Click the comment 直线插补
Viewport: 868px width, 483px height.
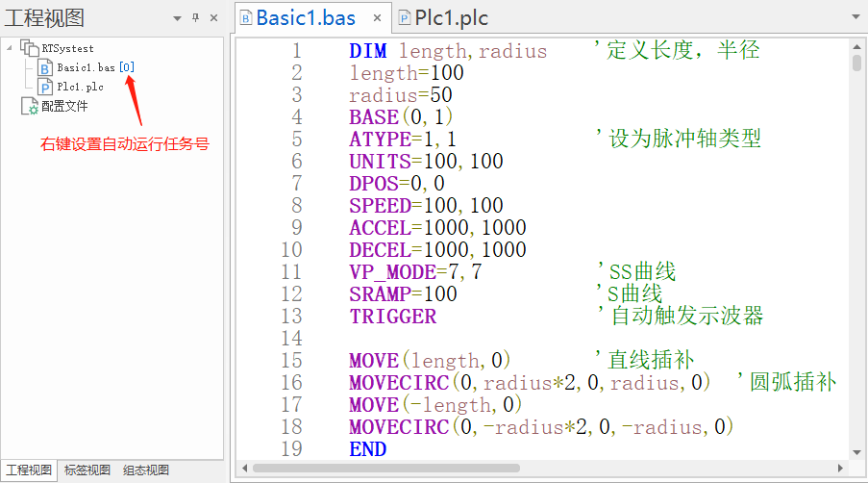click(x=645, y=360)
